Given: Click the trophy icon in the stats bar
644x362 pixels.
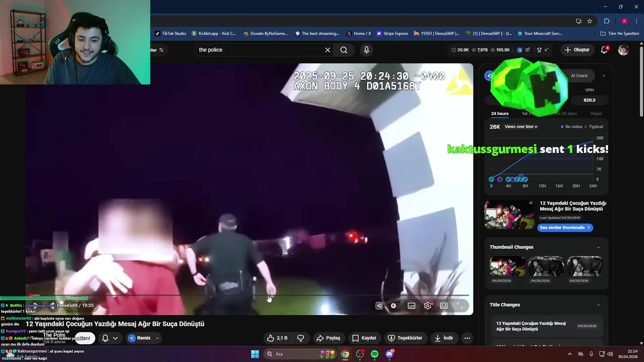Looking at the screenshot, I should pyautogui.click(x=539, y=50).
